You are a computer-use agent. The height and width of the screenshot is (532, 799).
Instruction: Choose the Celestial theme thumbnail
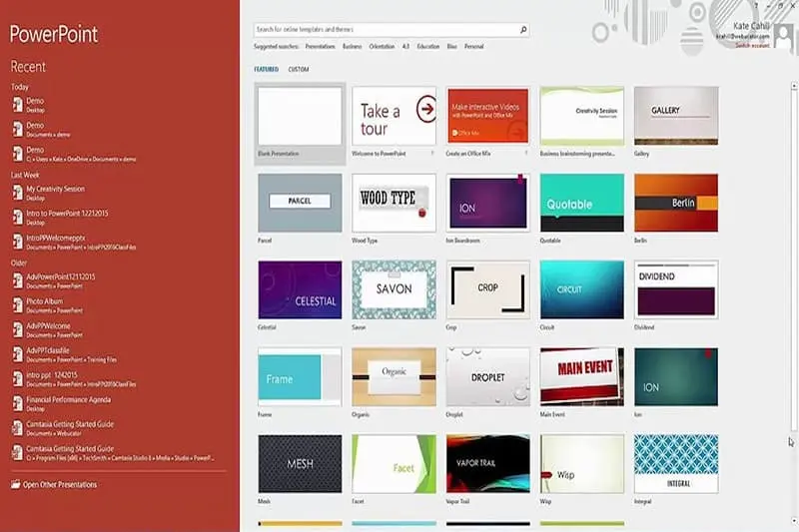point(300,290)
